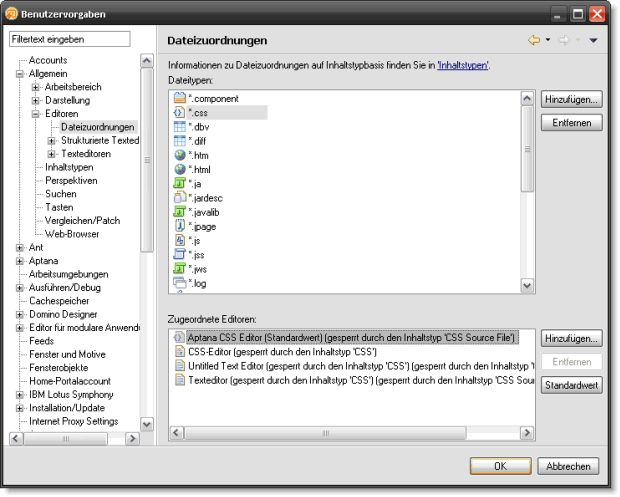Confirm with the OK button

[500, 466]
